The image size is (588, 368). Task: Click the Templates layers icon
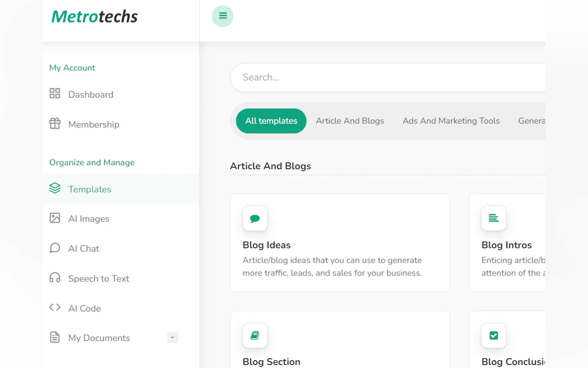point(55,188)
